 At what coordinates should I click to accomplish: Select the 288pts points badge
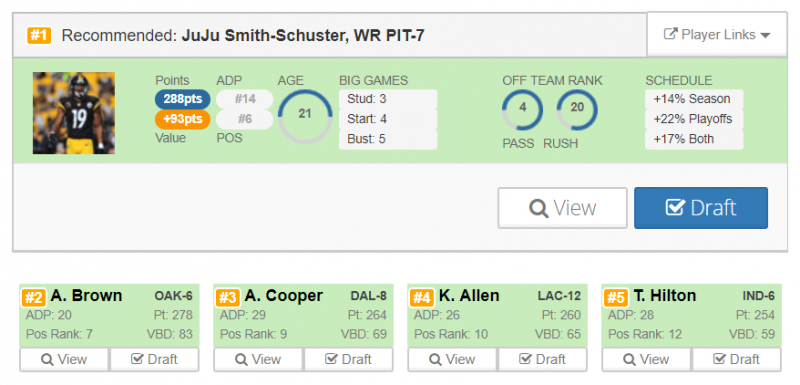183,99
